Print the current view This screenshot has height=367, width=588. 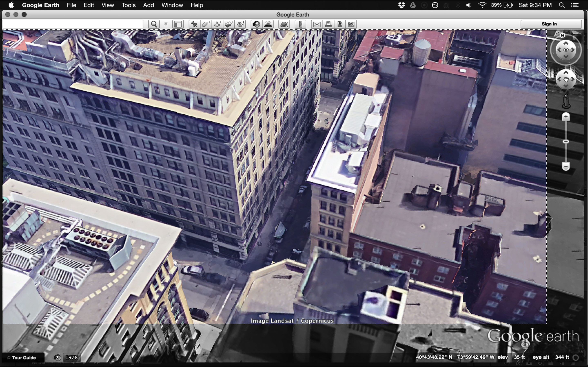point(328,24)
